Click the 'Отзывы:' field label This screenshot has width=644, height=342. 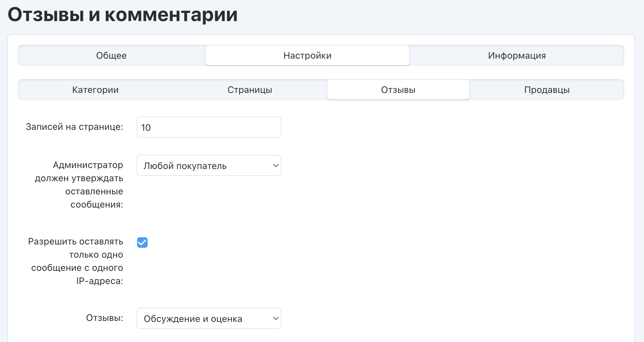pos(104,318)
